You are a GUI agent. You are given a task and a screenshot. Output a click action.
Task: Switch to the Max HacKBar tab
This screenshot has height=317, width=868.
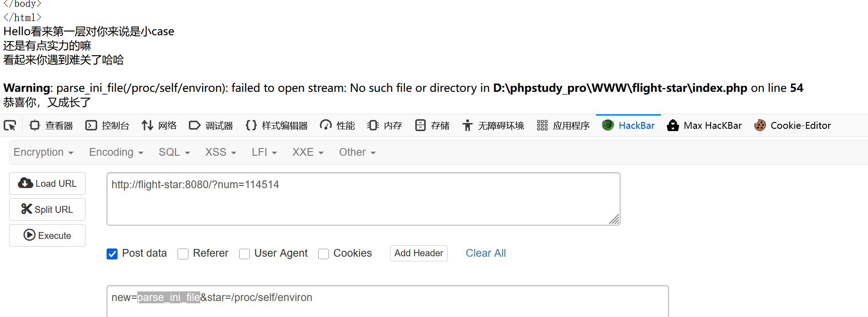tap(705, 126)
